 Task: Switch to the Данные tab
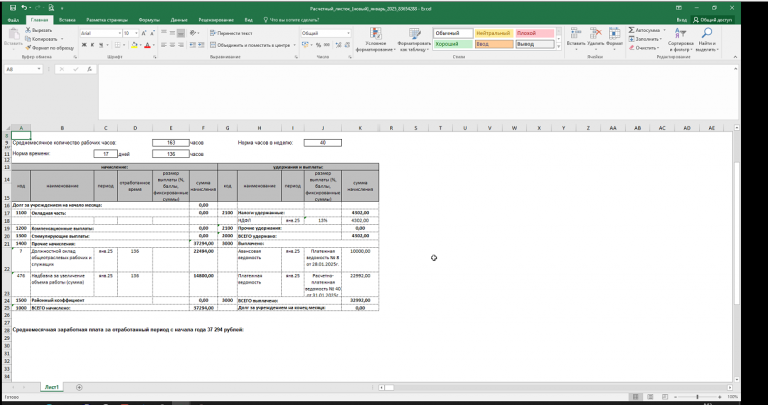tap(179, 20)
